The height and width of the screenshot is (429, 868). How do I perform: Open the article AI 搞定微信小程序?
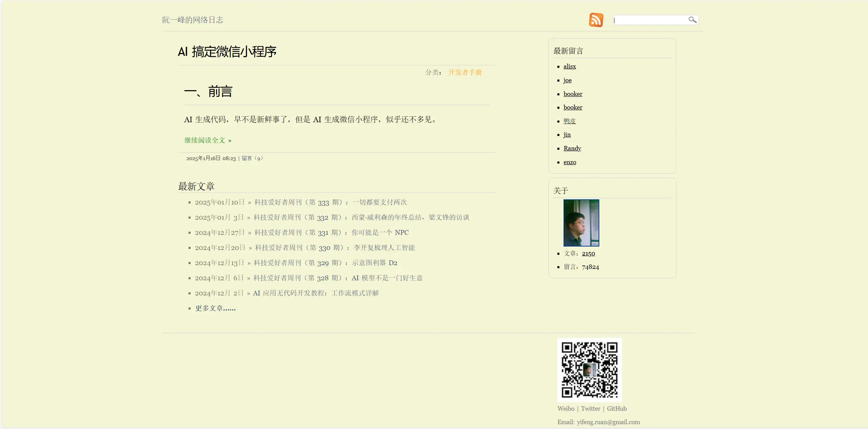click(227, 52)
